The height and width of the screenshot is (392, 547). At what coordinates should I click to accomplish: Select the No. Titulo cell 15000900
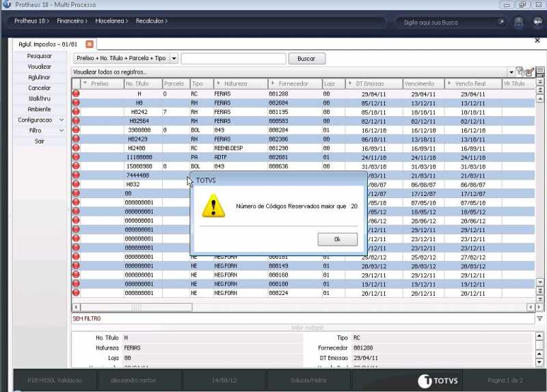(143, 166)
